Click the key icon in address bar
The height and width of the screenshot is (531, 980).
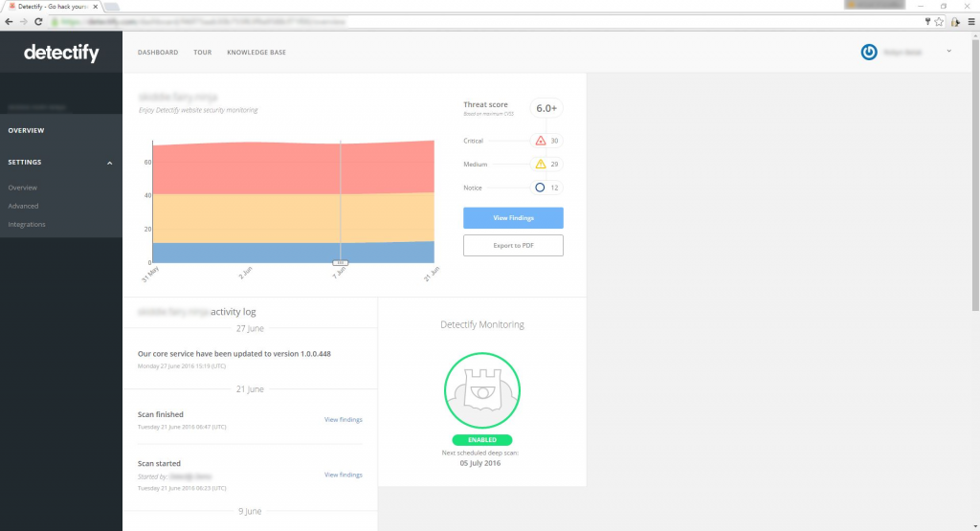pyautogui.click(x=927, y=22)
